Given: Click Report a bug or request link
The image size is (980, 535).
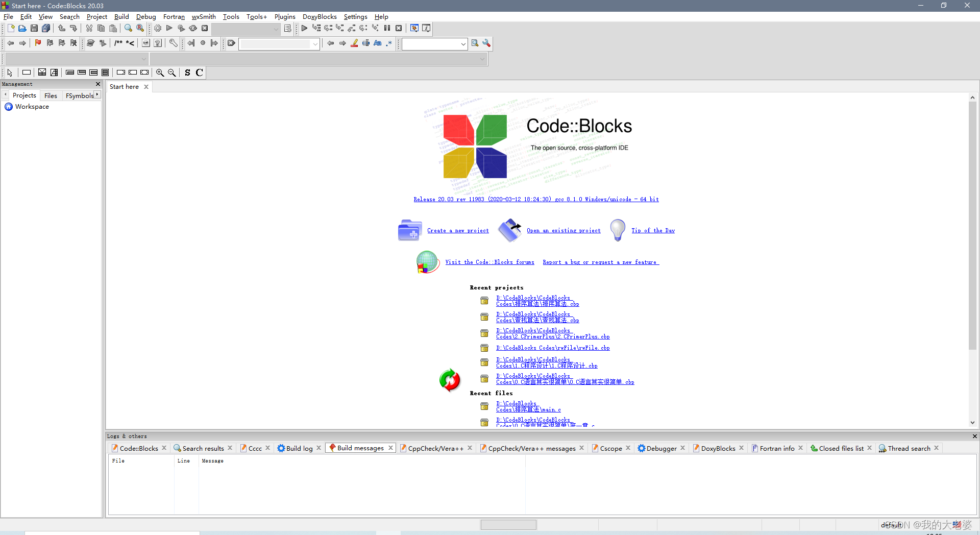Looking at the screenshot, I should point(601,262).
